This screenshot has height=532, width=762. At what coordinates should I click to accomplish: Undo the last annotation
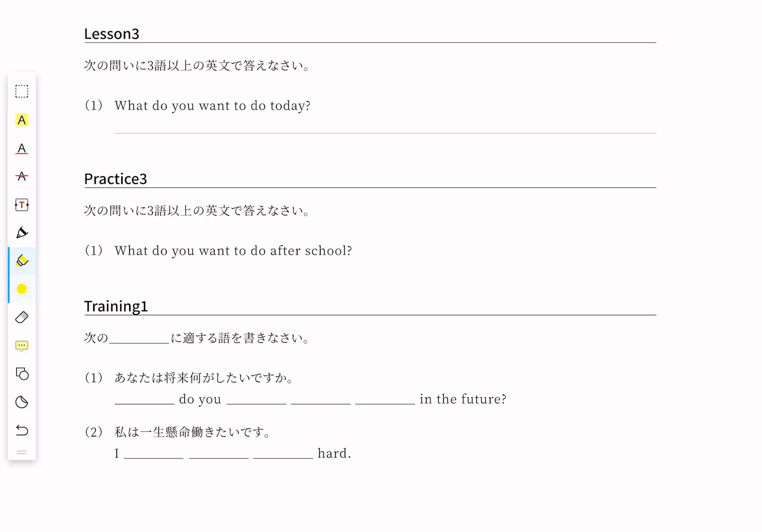[22, 430]
